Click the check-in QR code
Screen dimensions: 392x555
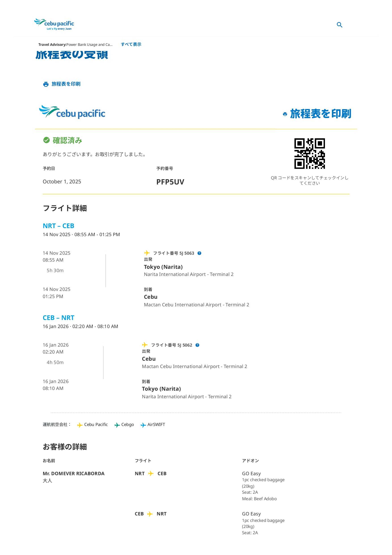pyautogui.click(x=309, y=153)
